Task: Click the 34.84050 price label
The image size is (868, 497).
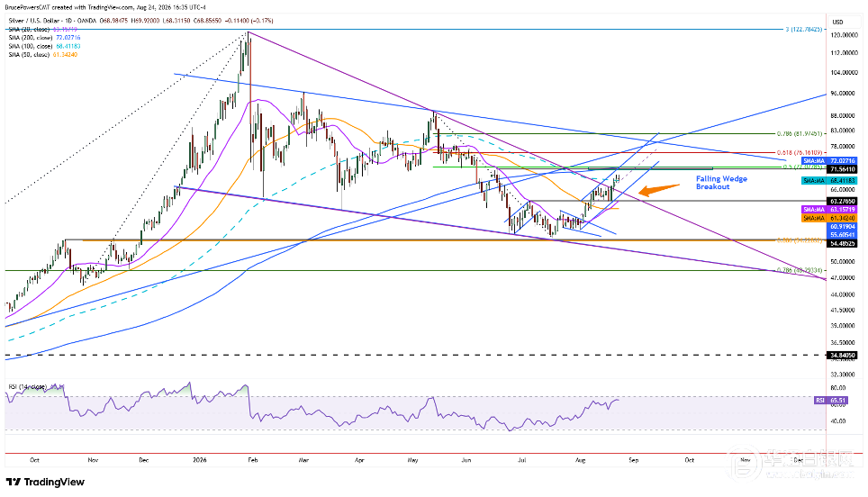Action: point(841,356)
